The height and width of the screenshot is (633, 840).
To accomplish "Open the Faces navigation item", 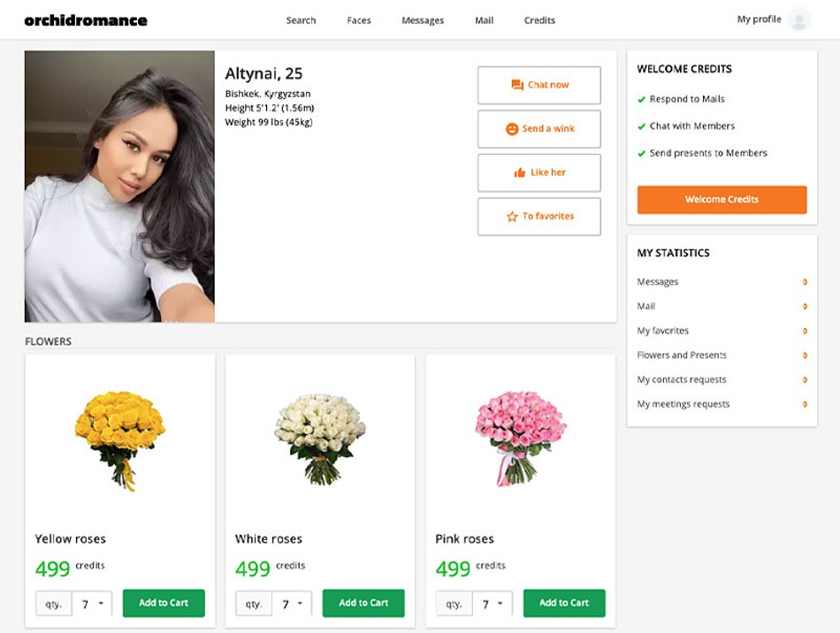I will click(x=359, y=20).
